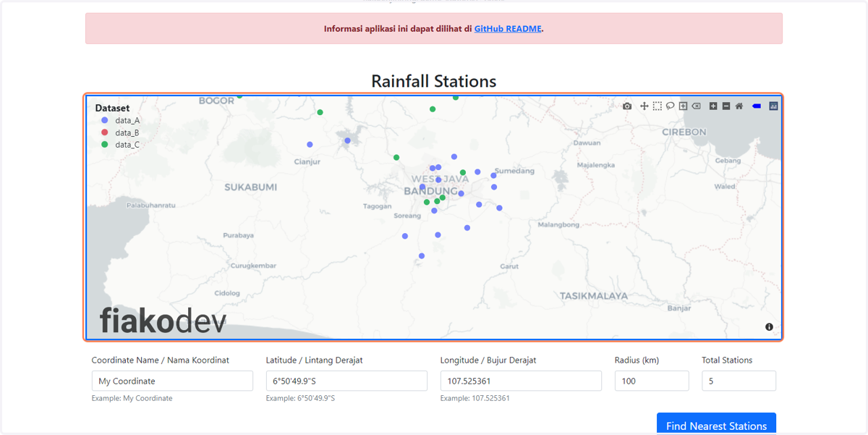
Task: Toggle data_C legend entry visibility
Action: click(x=121, y=145)
